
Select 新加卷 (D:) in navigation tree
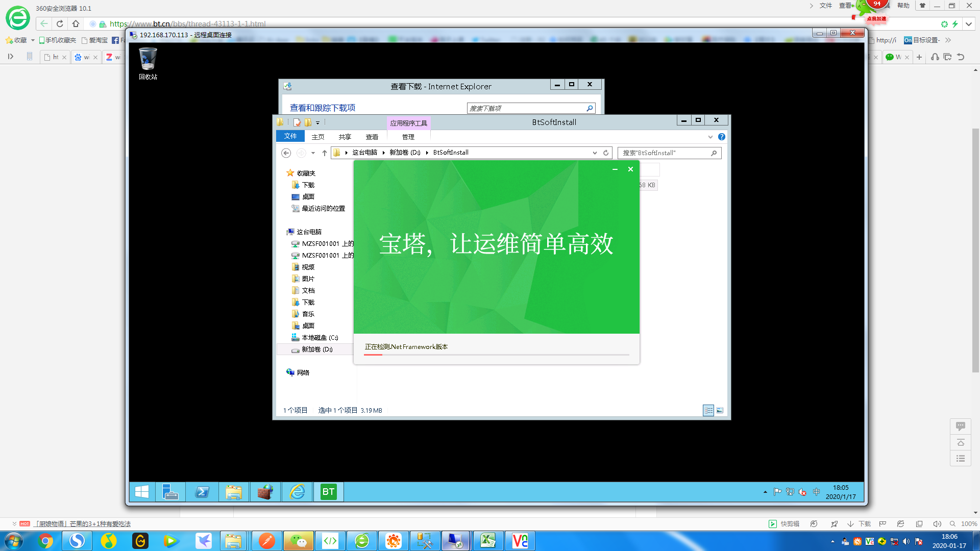pos(316,349)
